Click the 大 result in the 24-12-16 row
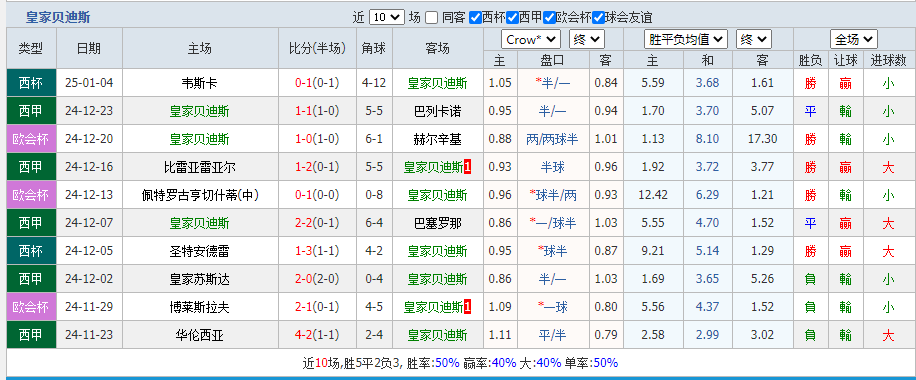Screen dimensions: 916x380 888,168
